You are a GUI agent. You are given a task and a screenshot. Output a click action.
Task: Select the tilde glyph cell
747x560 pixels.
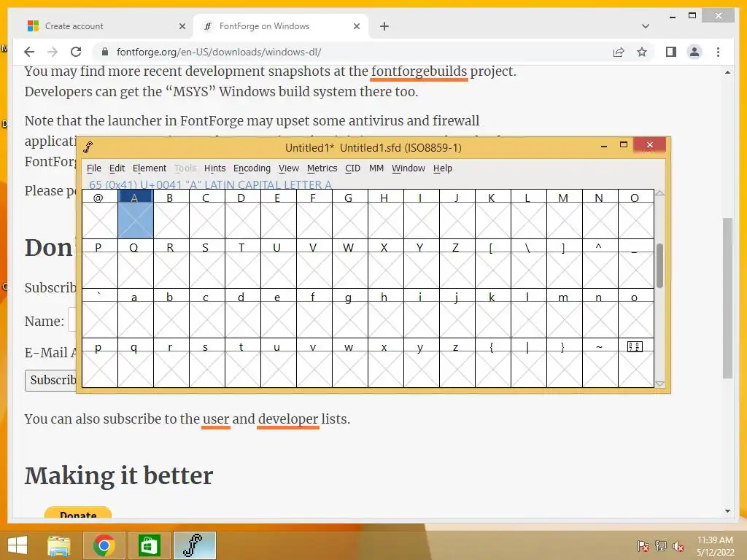point(600,362)
